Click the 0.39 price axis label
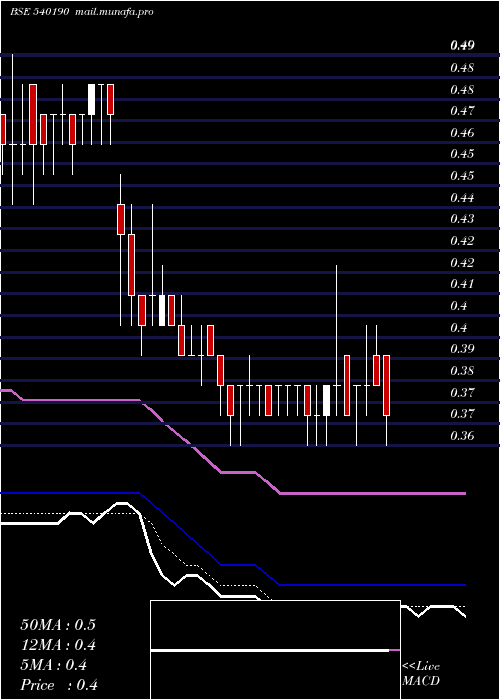This screenshot has width=500, height=700. (462, 348)
